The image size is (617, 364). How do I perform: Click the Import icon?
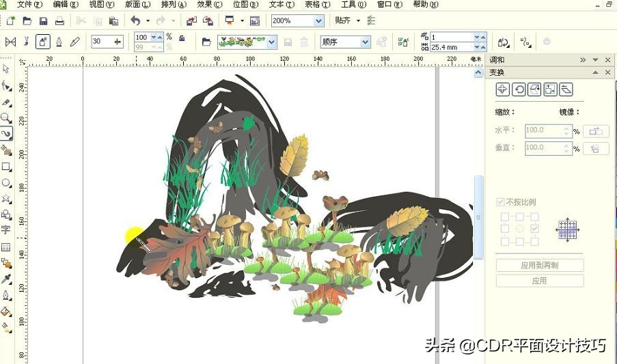point(191,21)
